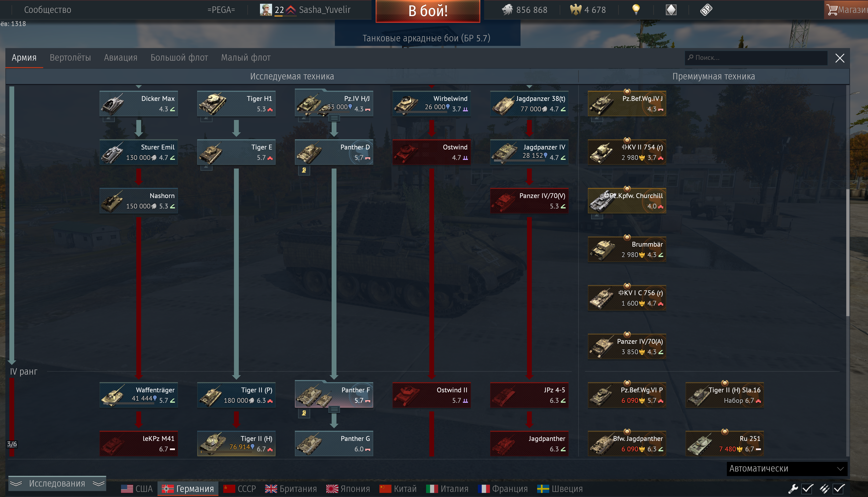
Task: Select the СССР nation tab
Action: [x=240, y=488]
